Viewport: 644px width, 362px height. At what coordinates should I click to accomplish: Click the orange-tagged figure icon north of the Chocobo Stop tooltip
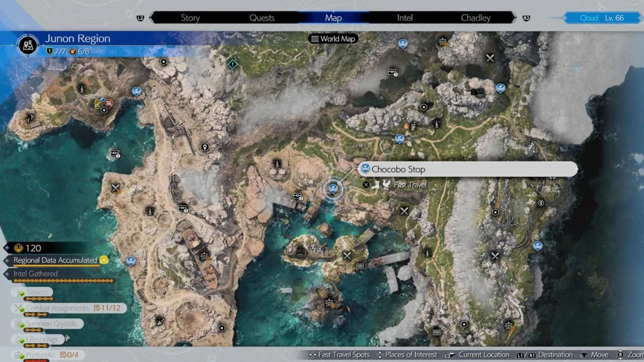tap(413, 127)
